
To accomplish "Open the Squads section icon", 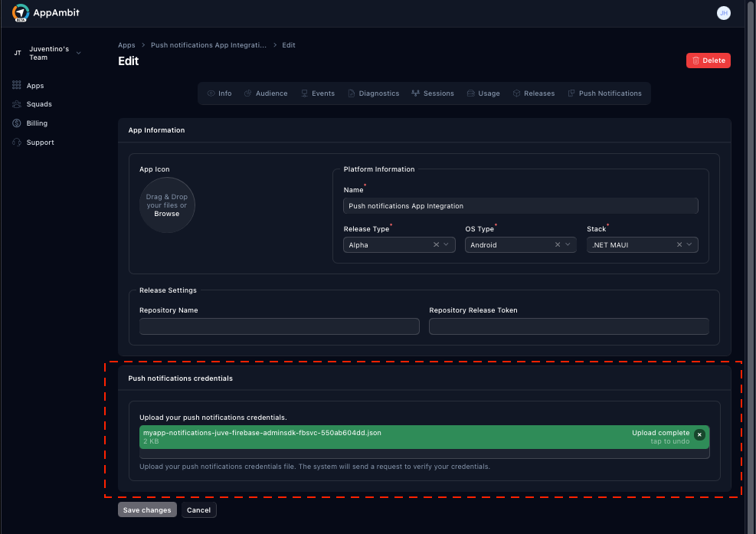I will point(16,103).
